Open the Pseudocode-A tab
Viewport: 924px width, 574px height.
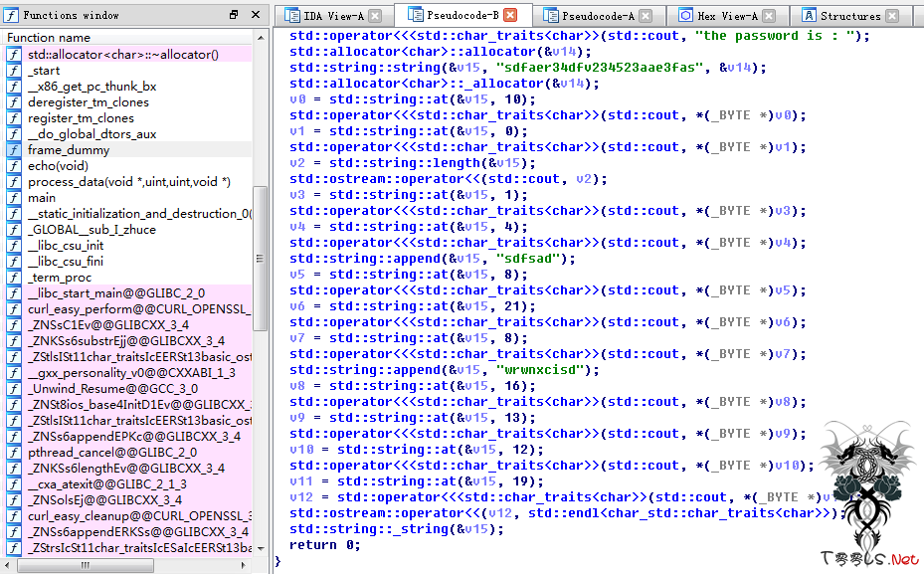[598, 16]
